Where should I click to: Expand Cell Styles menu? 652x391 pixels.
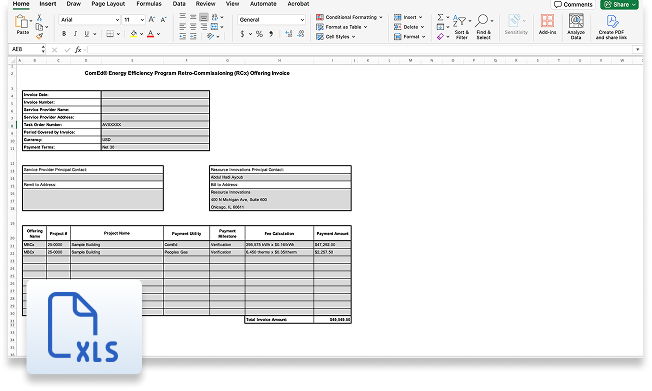[x=336, y=37]
